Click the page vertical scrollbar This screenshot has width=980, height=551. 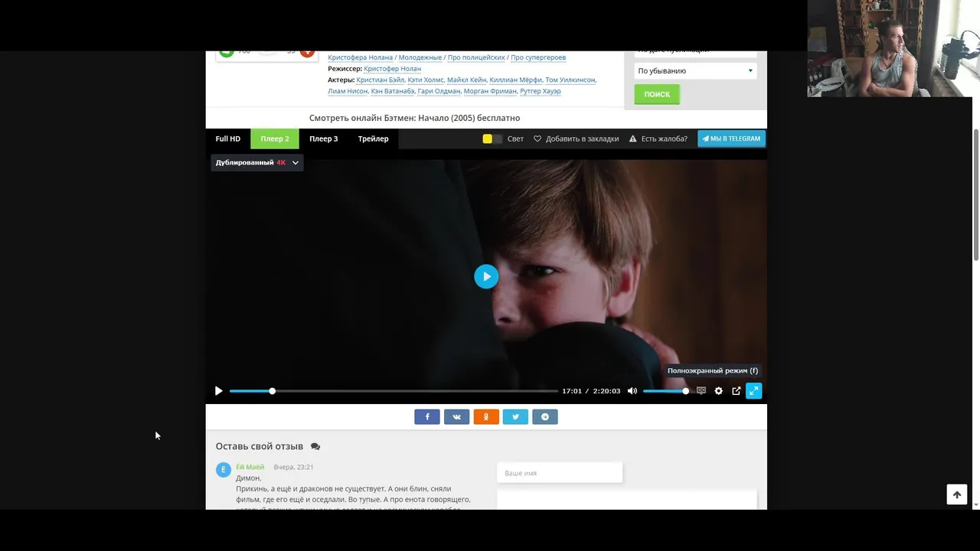point(975,195)
